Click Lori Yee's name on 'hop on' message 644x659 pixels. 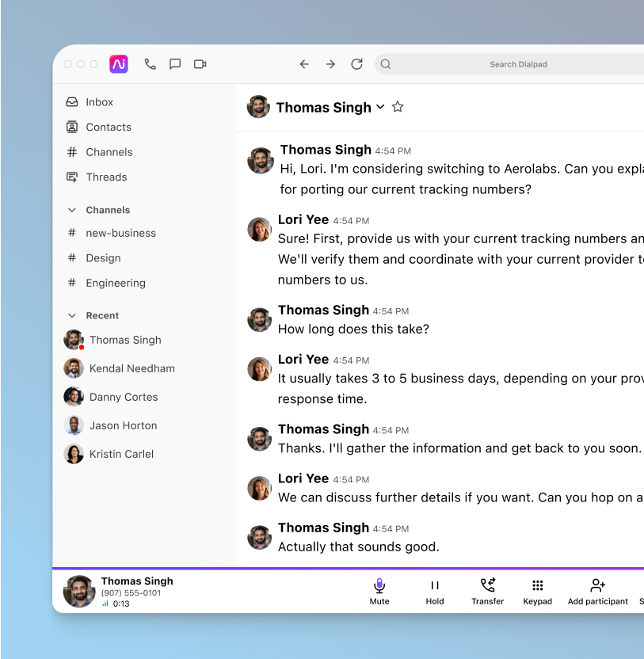[x=303, y=478]
